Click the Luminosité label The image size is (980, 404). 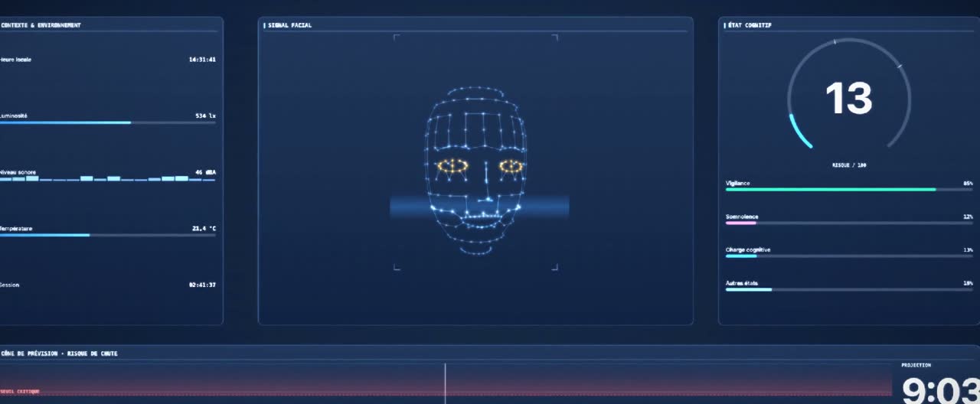14,116
